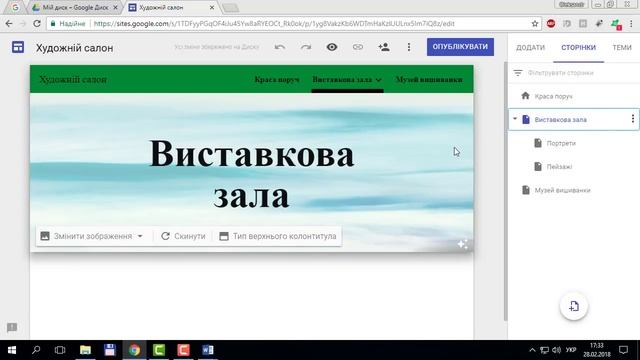640x360 pixels.
Task: Open Task View in taskbar
Action: pos(60,350)
